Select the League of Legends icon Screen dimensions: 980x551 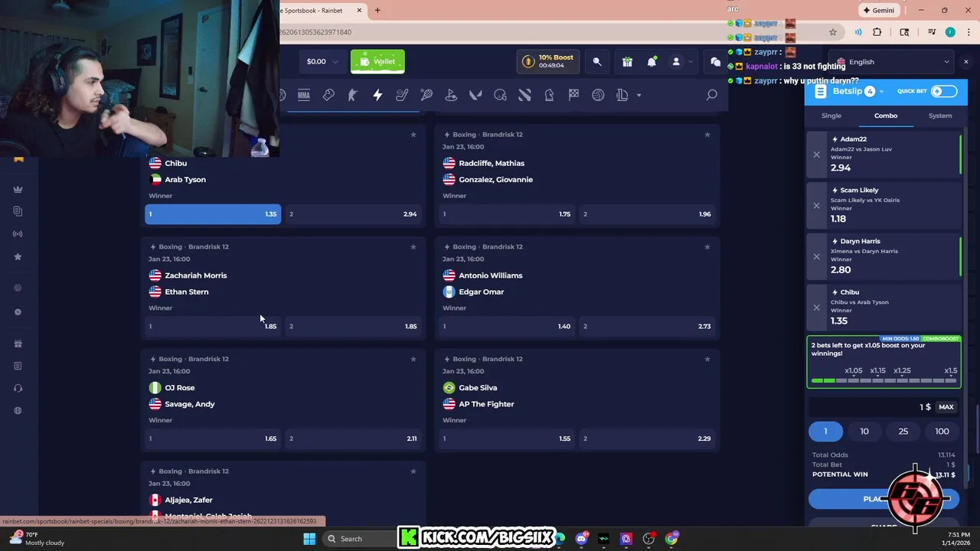(622, 95)
